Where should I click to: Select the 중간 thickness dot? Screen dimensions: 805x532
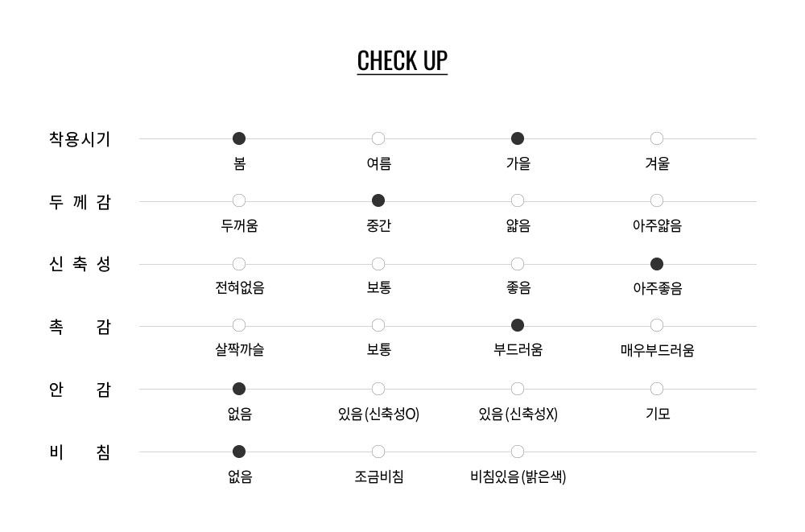click(378, 200)
